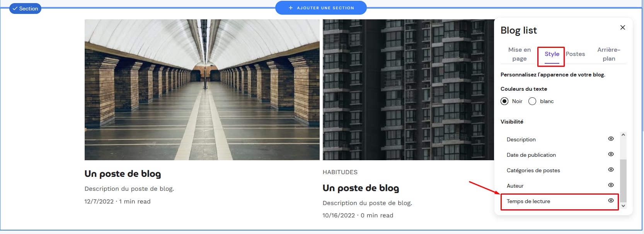
Task: Open the Style tab
Action: point(552,54)
